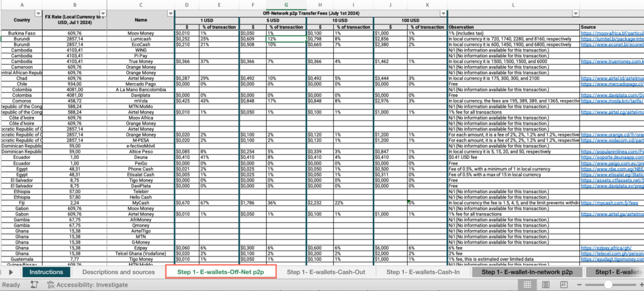This screenshot has height=291, width=644.
Task: Open the Instructions sheet tab
Action: (x=47, y=272)
